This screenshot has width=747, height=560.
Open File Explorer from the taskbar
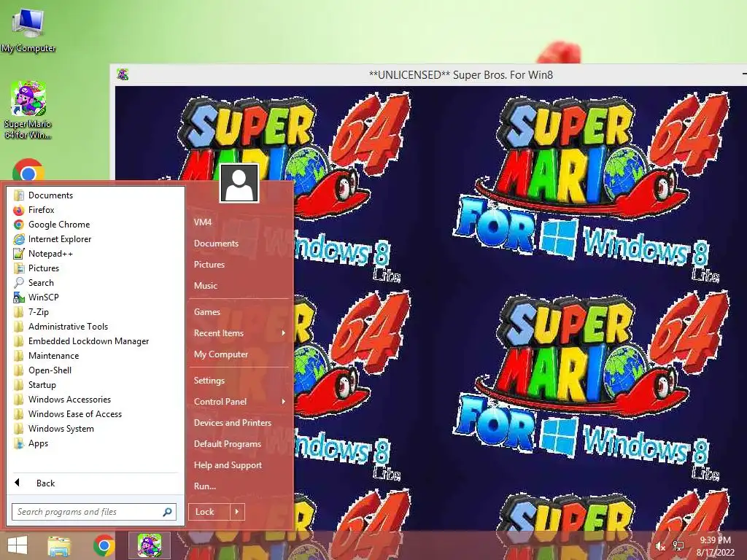coord(60,545)
